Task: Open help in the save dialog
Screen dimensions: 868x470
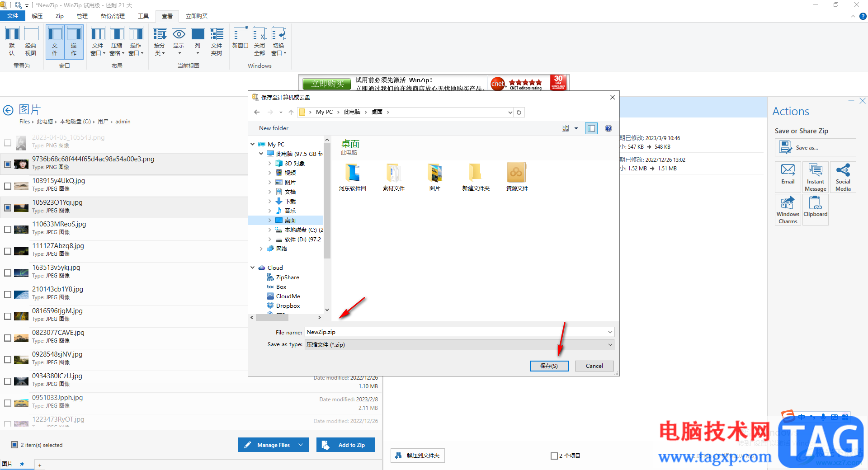Action: tap(609, 128)
